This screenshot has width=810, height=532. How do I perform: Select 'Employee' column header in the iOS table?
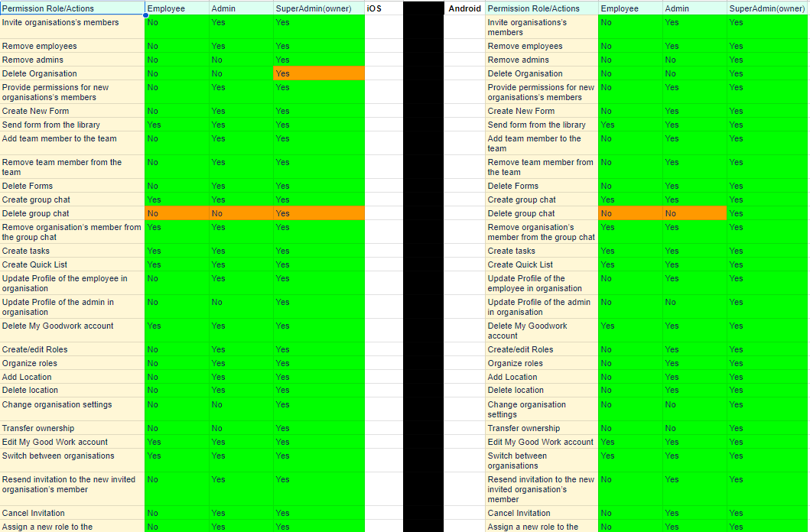pos(177,8)
